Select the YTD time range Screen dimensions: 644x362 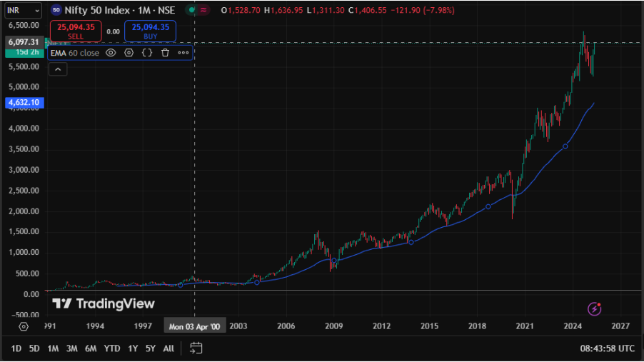111,348
